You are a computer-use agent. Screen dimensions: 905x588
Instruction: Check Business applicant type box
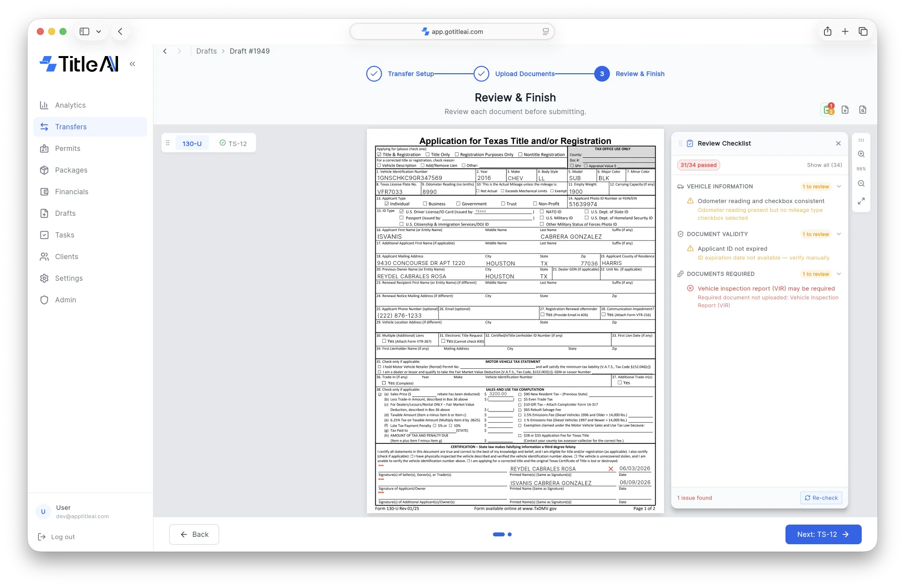point(425,204)
